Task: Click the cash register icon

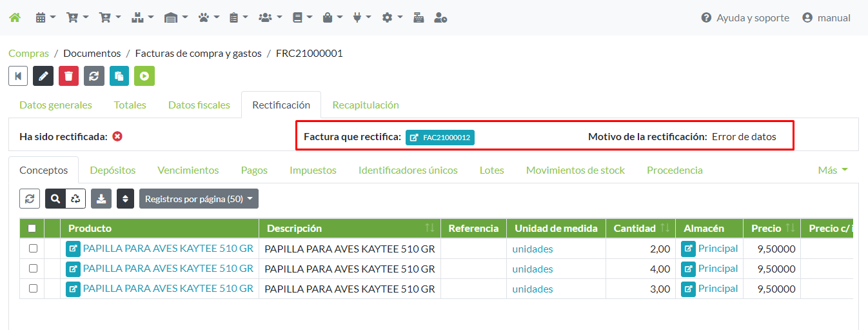Action: [x=419, y=18]
